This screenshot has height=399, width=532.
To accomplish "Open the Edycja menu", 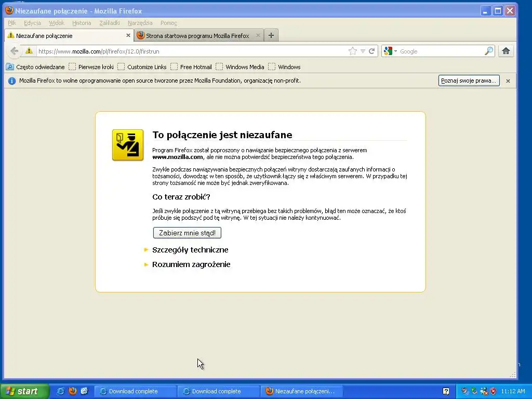I will tap(32, 23).
